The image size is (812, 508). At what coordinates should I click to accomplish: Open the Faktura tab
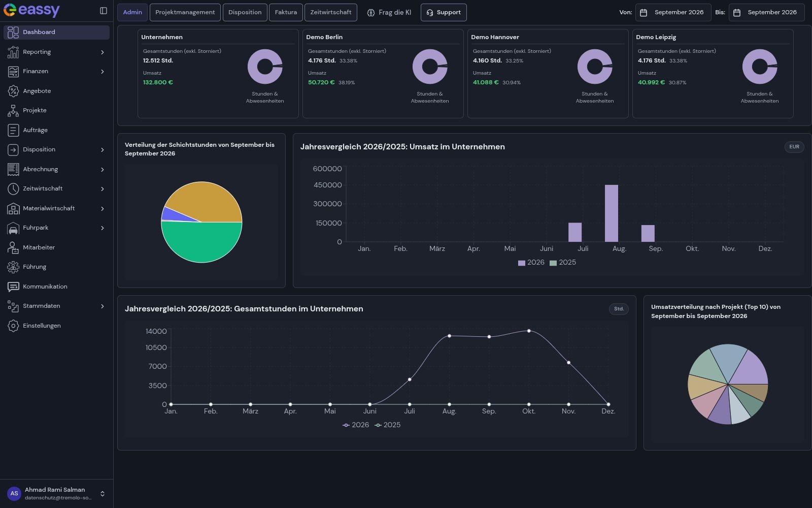pyautogui.click(x=286, y=12)
